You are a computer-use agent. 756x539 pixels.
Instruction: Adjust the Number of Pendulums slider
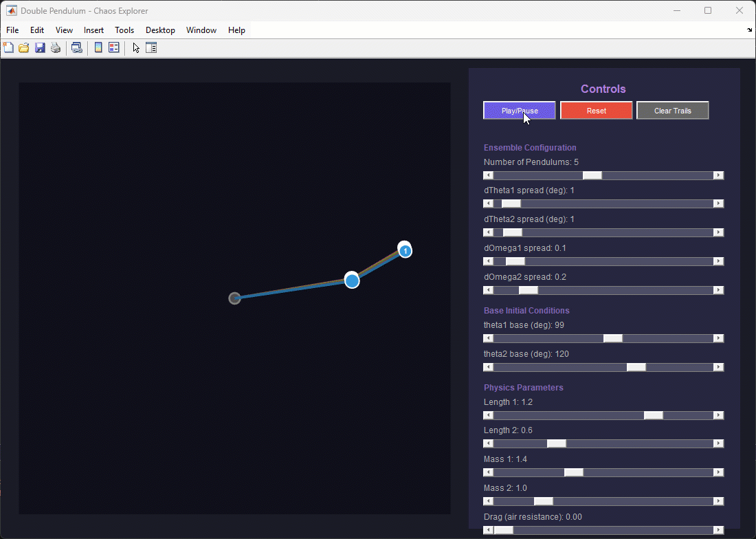click(592, 175)
